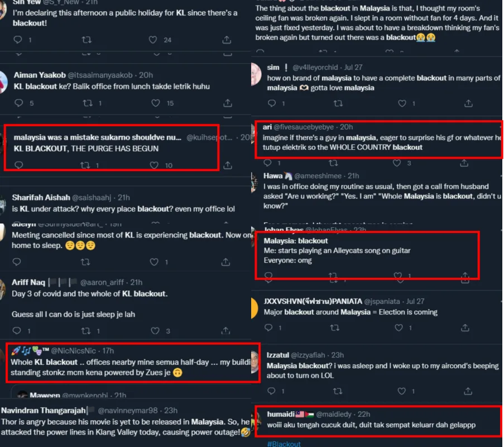Like Sin Yew's public holiday tweet

[x=153, y=40]
